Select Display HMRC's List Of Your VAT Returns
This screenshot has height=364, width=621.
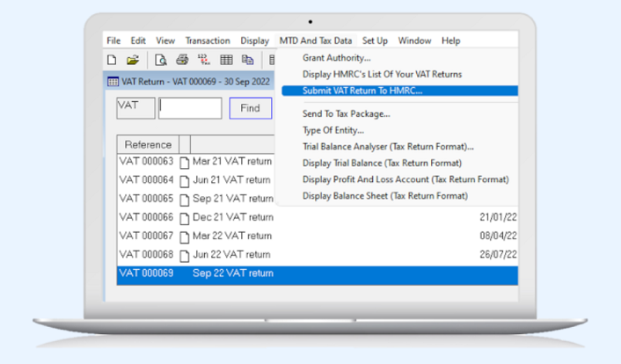(x=382, y=75)
